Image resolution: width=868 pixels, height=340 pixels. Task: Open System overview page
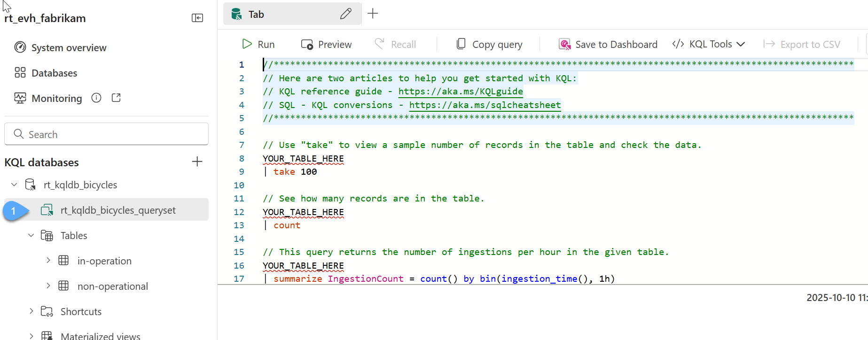point(69,47)
